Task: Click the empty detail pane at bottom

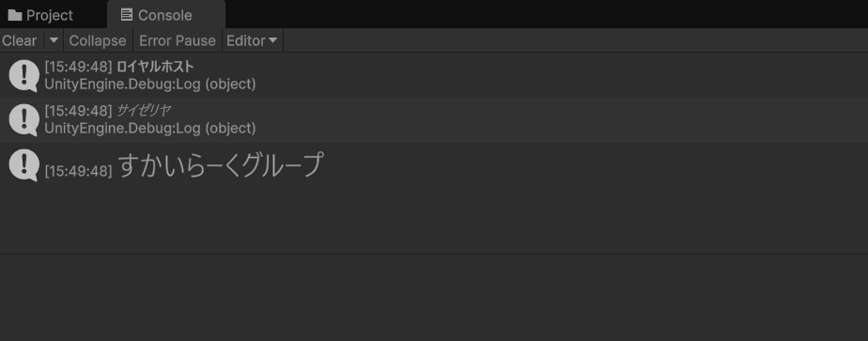Action: pos(434,298)
